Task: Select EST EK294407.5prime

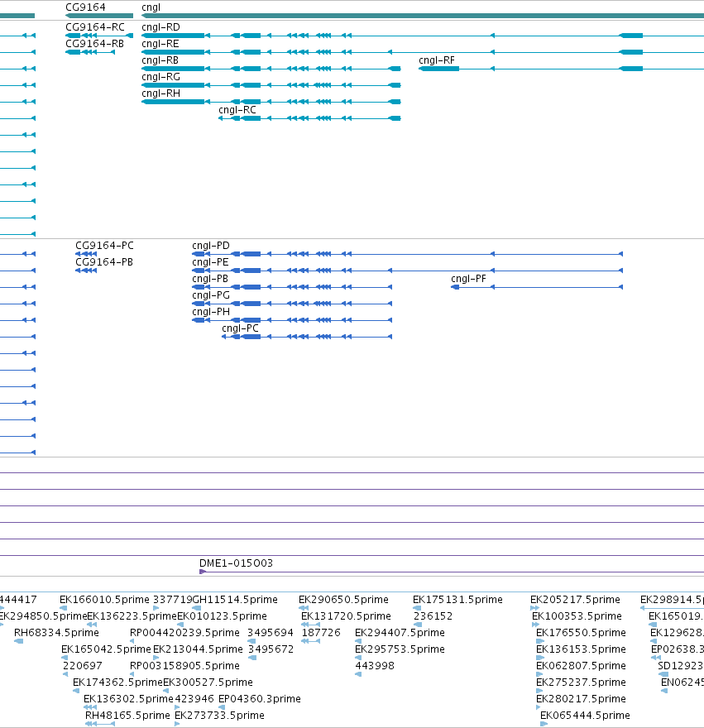Action: click(400, 633)
